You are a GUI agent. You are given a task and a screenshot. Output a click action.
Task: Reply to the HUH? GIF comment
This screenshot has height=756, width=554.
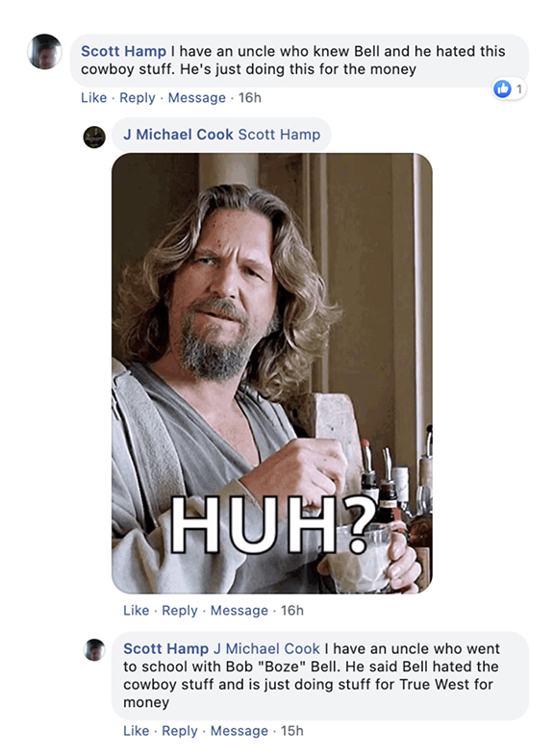tap(180, 611)
